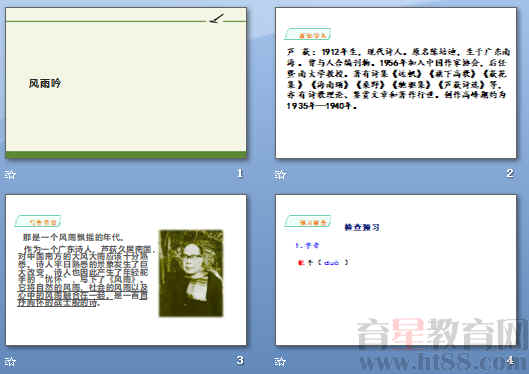529x374 pixels.
Task: Click slide number 3 label
Action: click(x=240, y=361)
